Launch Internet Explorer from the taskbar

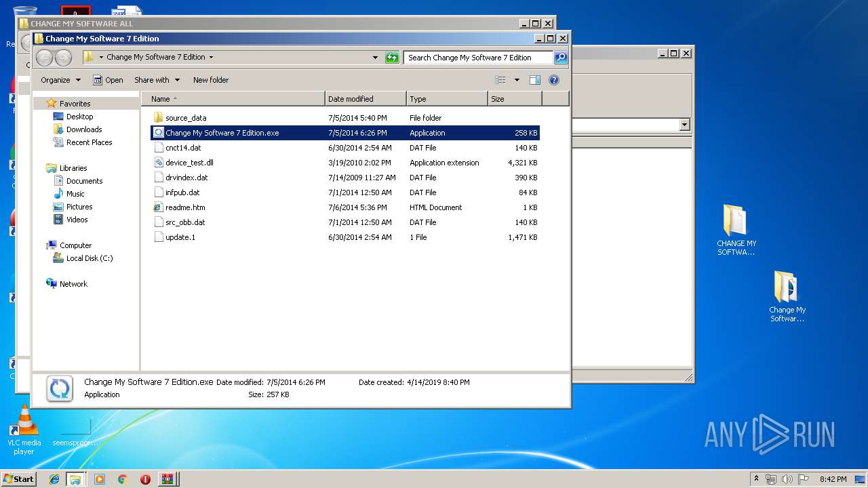pyautogui.click(x=54, y=479)
